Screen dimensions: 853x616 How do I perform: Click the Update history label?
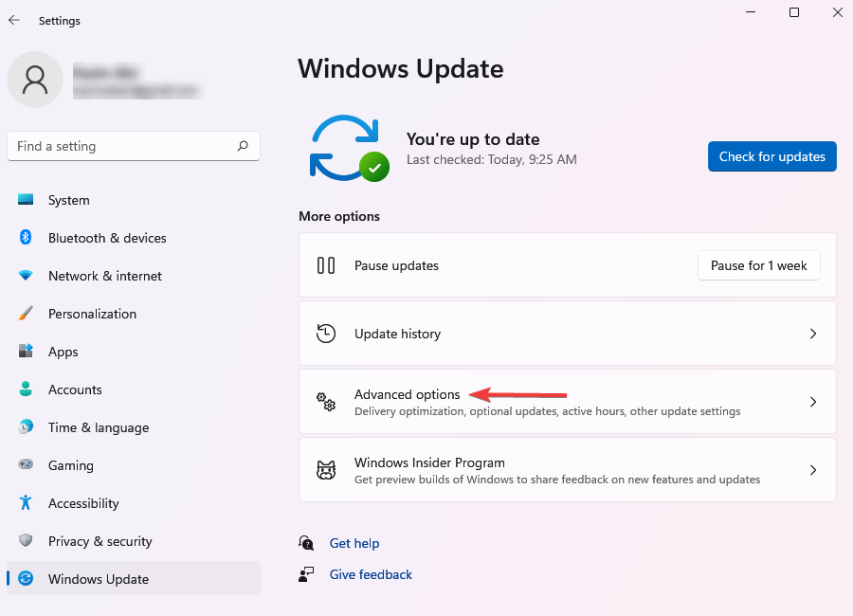point(398,334)
